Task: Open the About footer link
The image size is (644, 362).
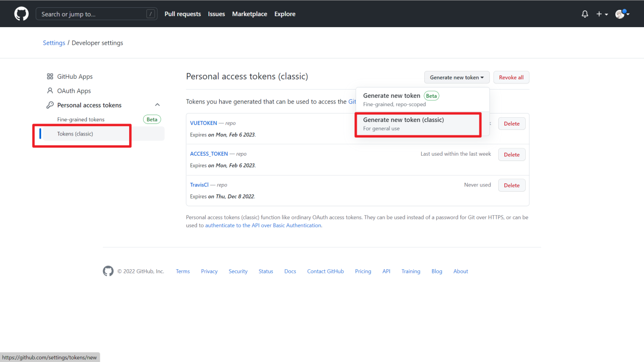Action: pyautogui.click(x=461, y=271)
